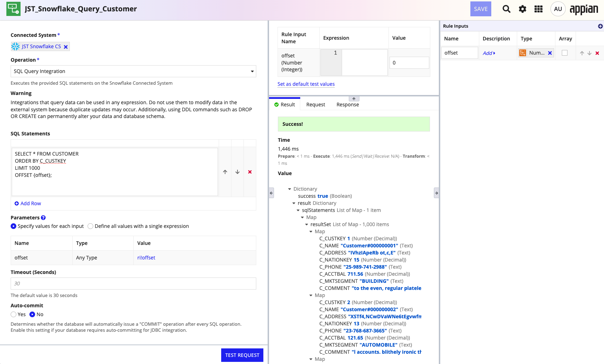Switch to the Request tab
Screen dimensions: 604x364
point(315,105)
